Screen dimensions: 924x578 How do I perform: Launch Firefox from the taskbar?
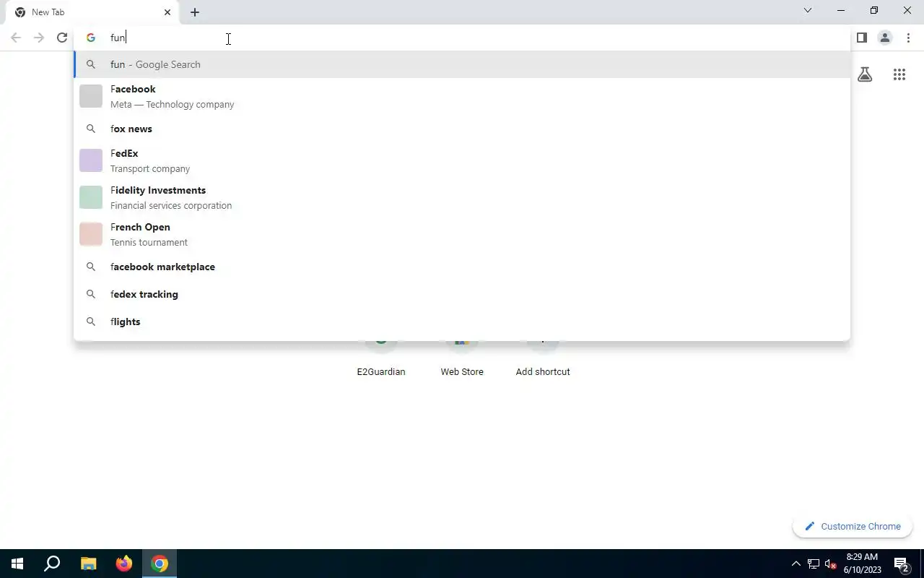(x=124, y=564)
